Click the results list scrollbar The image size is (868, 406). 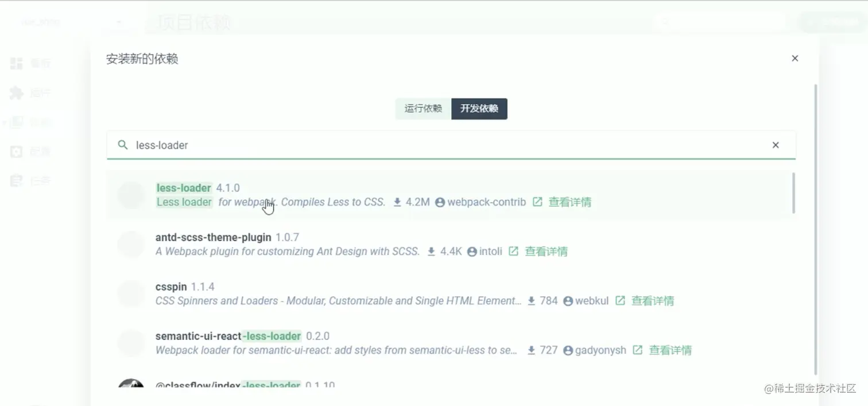tap(794, 193)
